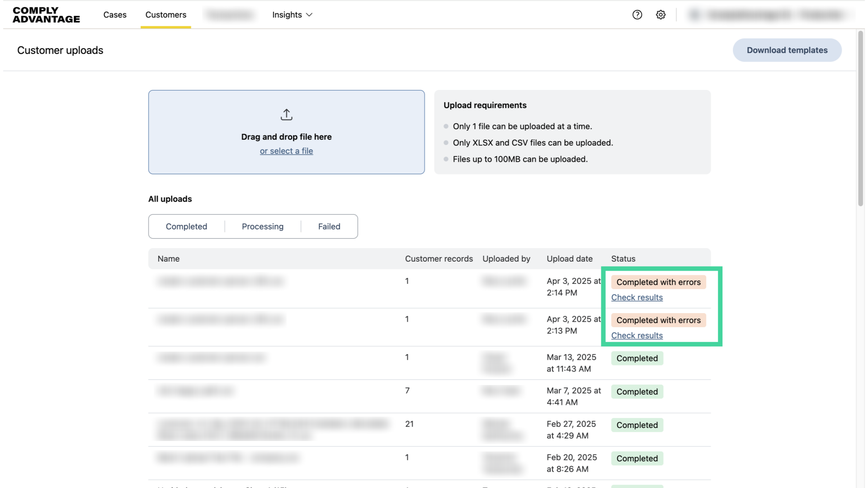The width and height of the screenshot is (868, 488).
Task: Click the first Completed with errors badge
Action: pyautogui.click(x=658, y=282)
